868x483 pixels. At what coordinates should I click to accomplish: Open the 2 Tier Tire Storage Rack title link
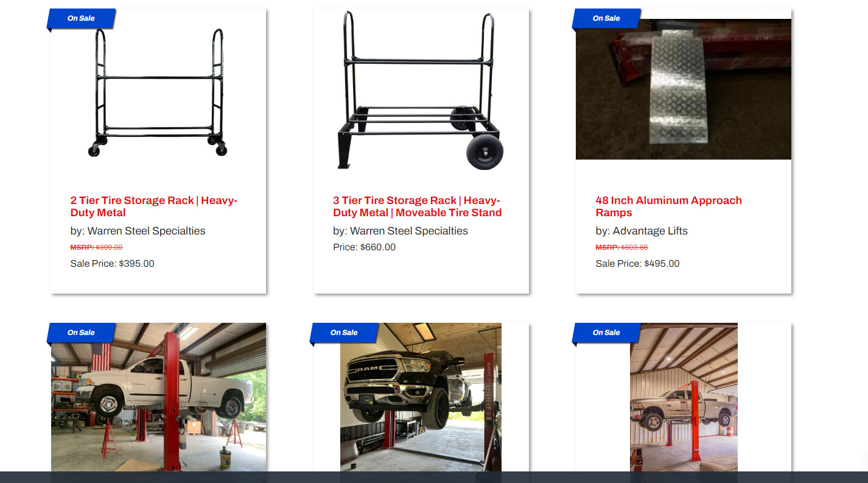[154, 206]
